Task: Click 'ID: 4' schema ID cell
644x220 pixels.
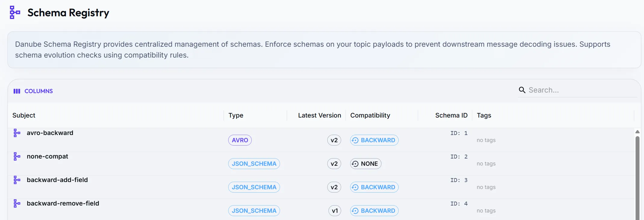Action: point(459,204)
